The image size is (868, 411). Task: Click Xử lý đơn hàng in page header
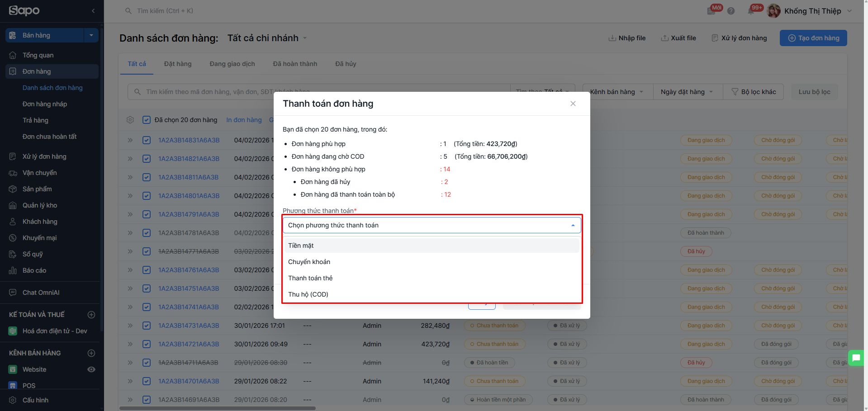pyautogui.click(x=739, y=38)
